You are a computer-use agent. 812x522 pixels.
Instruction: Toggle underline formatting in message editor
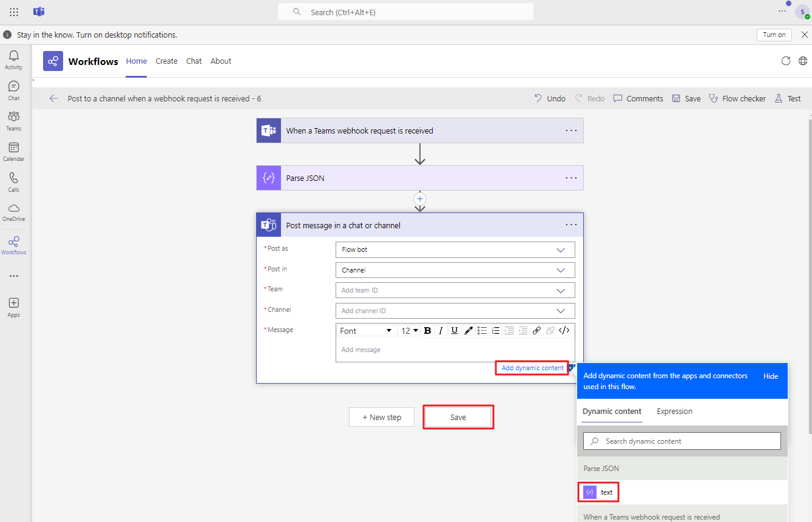point(454,331)
